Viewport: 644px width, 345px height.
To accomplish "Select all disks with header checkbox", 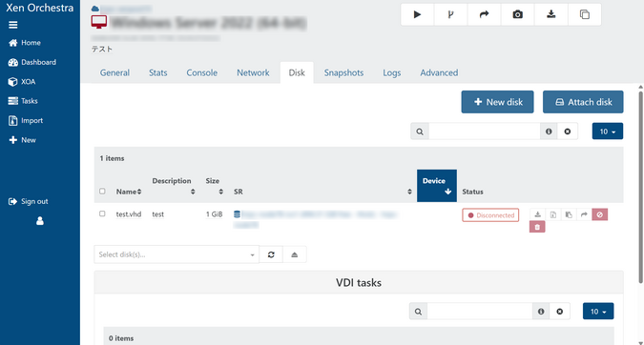I will pos(102,192).
